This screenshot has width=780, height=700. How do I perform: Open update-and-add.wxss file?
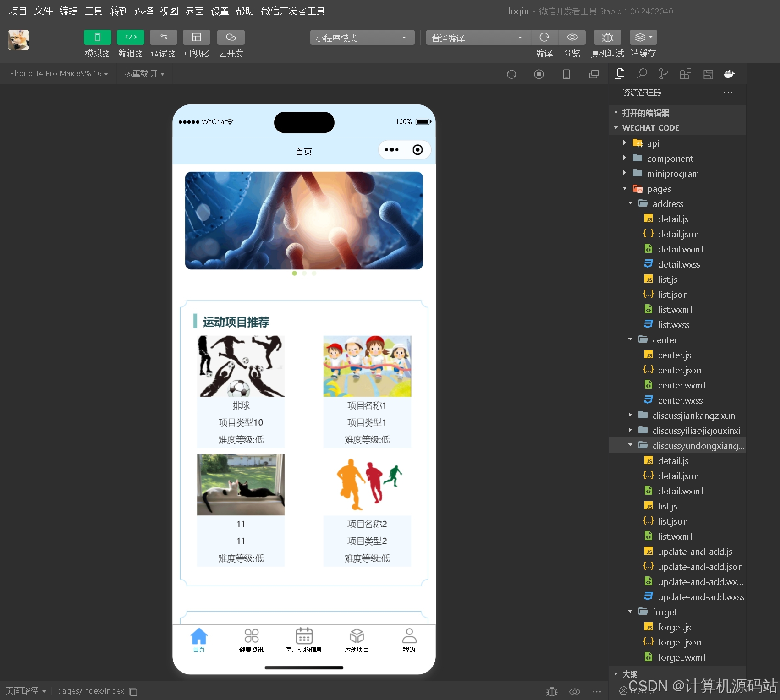click(x=677, y=597)
